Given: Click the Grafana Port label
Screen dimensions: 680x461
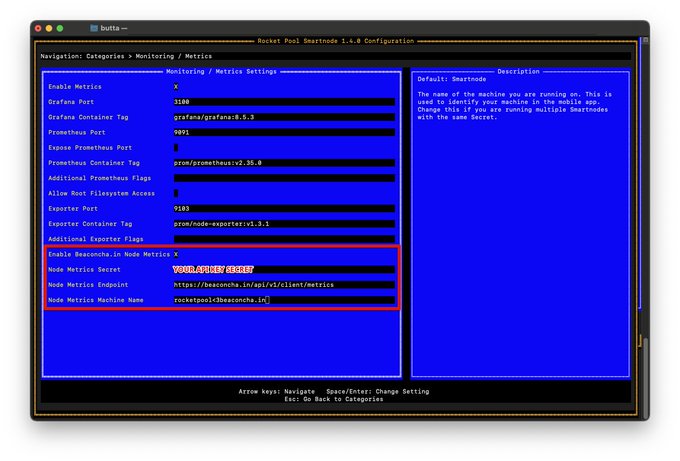Looking at the screenshot, I should (x=71, y=102).
